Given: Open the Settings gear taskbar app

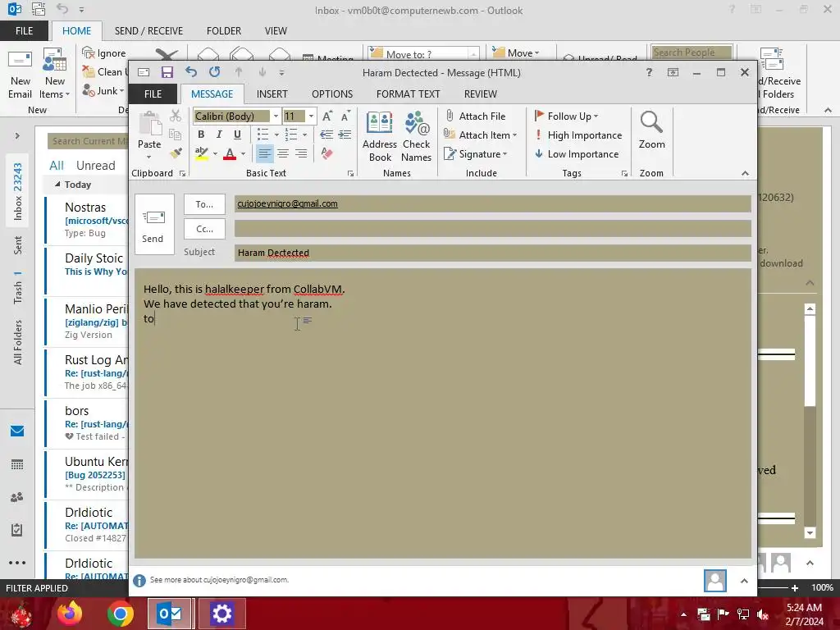Looking at the screenshot, I should pyautogui.click(x=221, y=614).
